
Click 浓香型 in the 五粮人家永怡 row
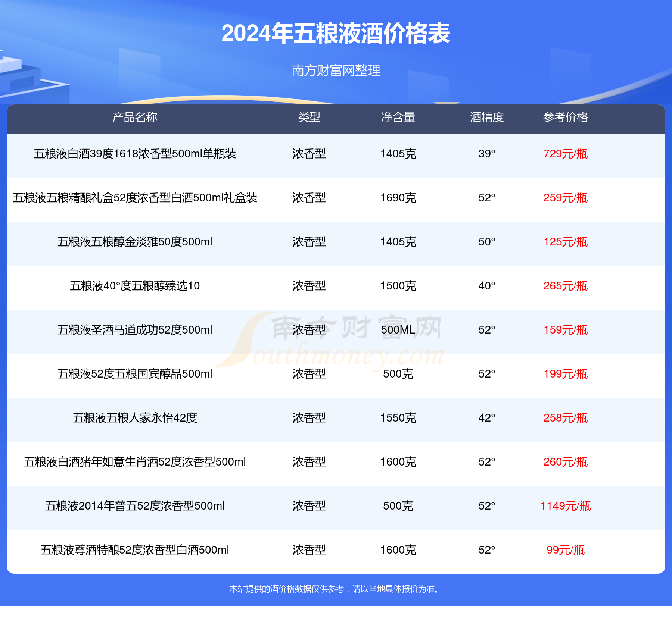point(309,418)
